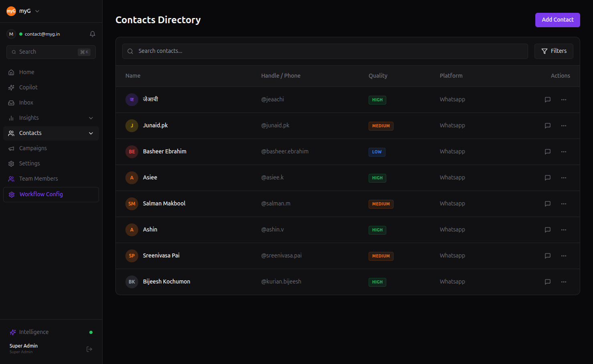Open more actions for Salman Makbool
Viewport: 593px width, 364px height.
[564, 204]
